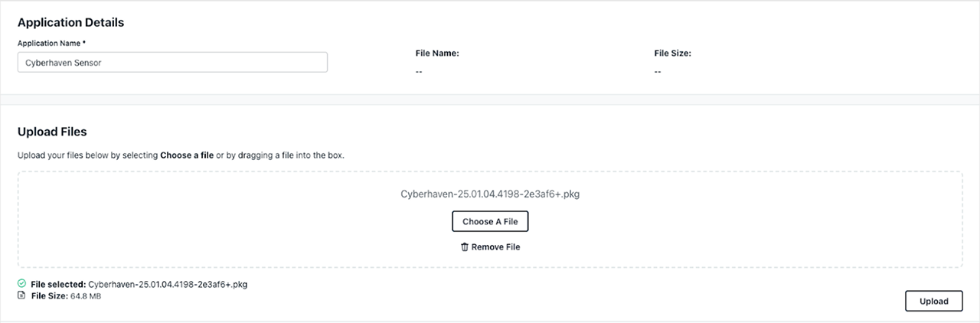
Task: Click the 'File selected' status line text
Action: (x=139, y=284)
